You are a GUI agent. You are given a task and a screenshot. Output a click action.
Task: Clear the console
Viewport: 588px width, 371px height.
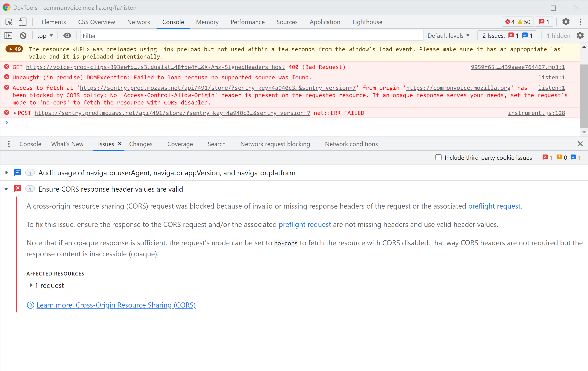23,36
